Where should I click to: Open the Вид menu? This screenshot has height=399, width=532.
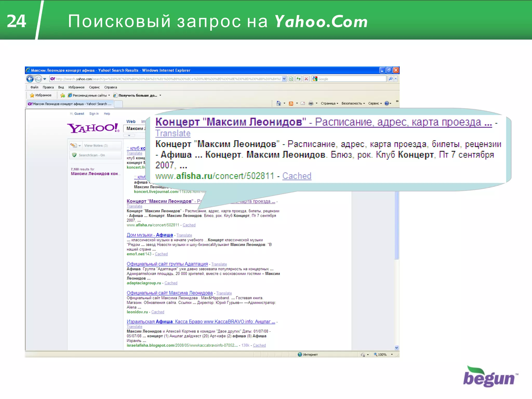click(x=61, y=87)
